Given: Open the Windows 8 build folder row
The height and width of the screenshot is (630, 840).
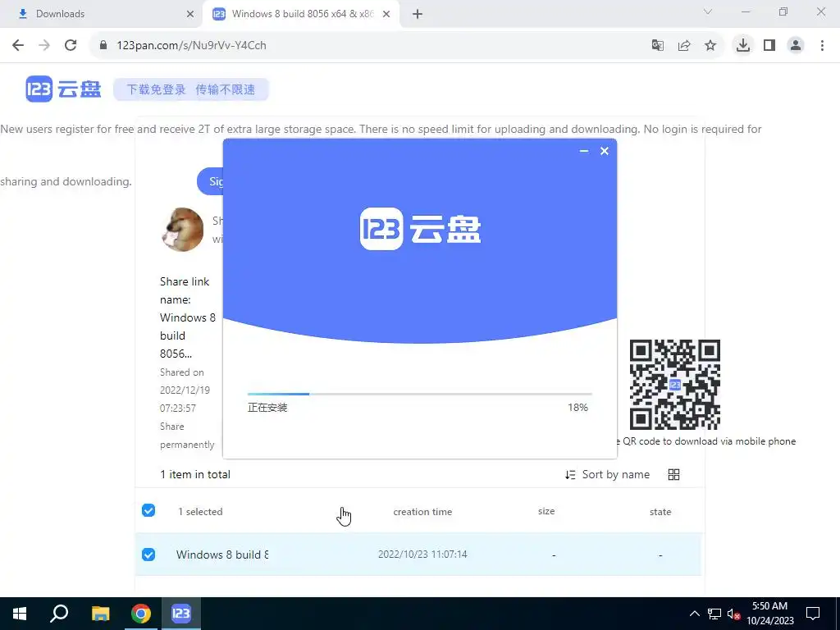Looking at the screenshot, I should click(x=418, y=555).
